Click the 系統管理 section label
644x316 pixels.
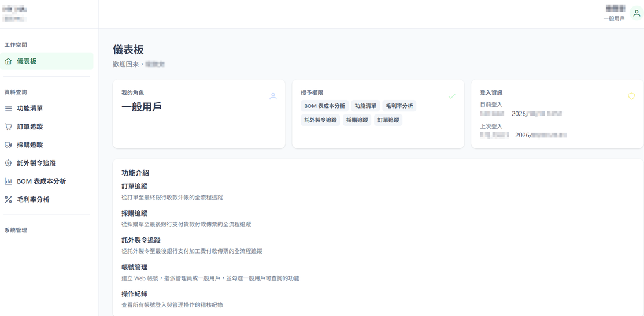pos(16,231)
